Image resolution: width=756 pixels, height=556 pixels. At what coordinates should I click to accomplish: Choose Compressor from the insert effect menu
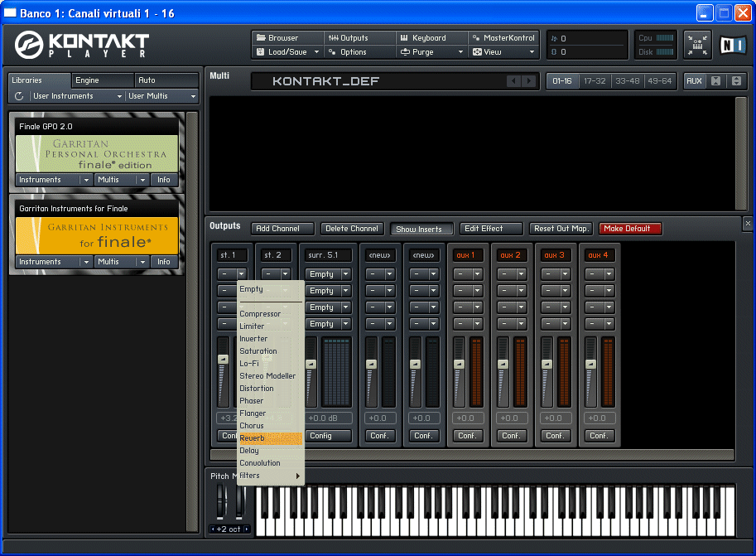[271, 314]
